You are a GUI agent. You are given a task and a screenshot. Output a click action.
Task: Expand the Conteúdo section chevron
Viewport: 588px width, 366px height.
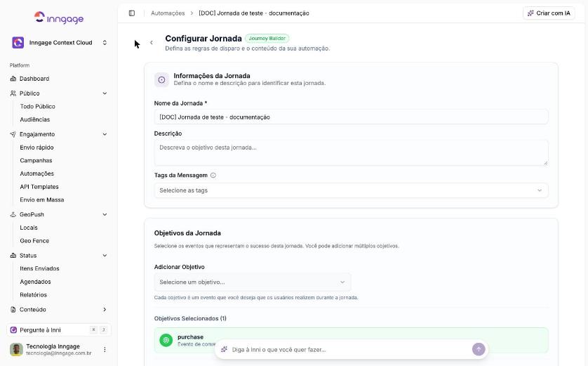coord(105,309)
